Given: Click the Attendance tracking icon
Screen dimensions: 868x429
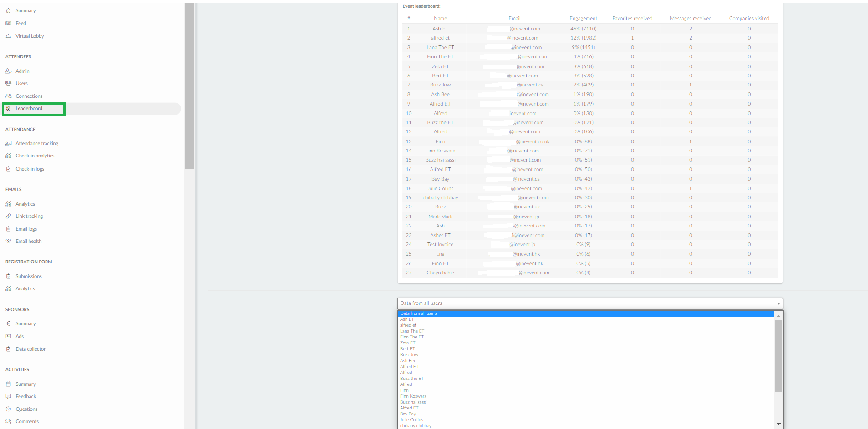Looking at the screenshot, I should [8, 143].
